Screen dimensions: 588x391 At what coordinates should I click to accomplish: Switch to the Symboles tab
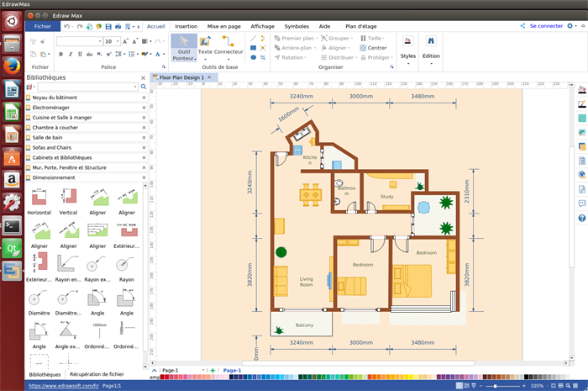tap(297, 26)
